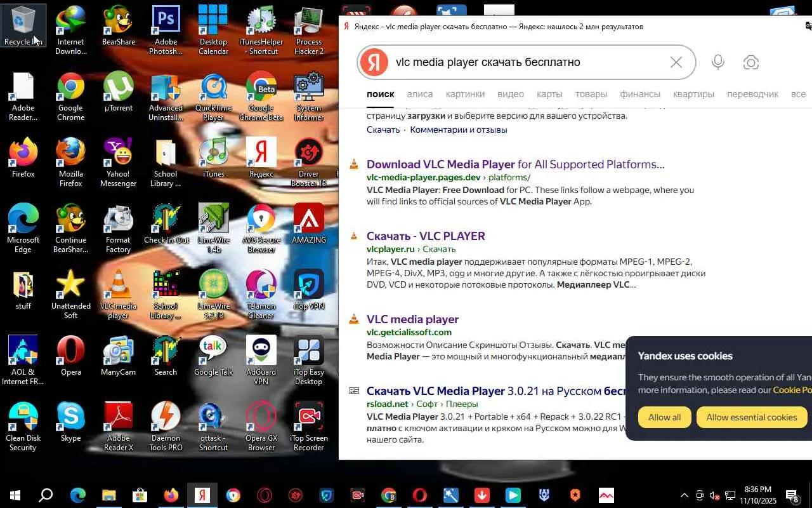812x508 pixels.
Task: Open the Unattended Soft desktop icon
Action: [70, 295]
